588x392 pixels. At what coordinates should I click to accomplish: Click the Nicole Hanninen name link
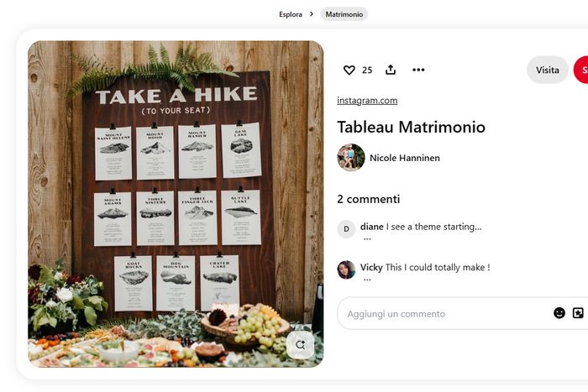pos(405,158)
